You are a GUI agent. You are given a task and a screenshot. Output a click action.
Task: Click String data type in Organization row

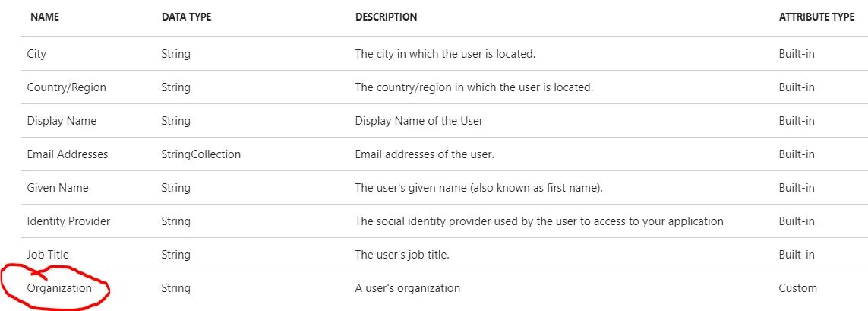175,288
